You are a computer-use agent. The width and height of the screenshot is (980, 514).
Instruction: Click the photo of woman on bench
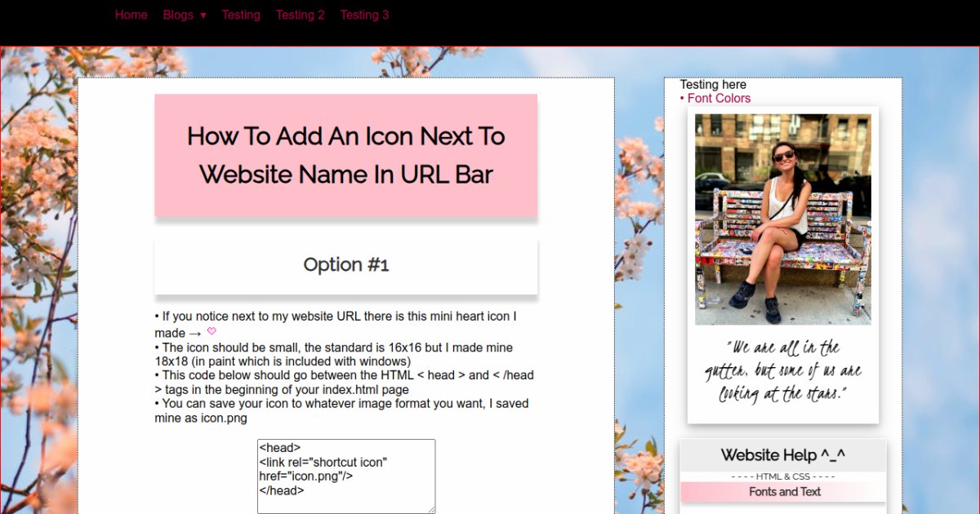[x=782, y=219]
